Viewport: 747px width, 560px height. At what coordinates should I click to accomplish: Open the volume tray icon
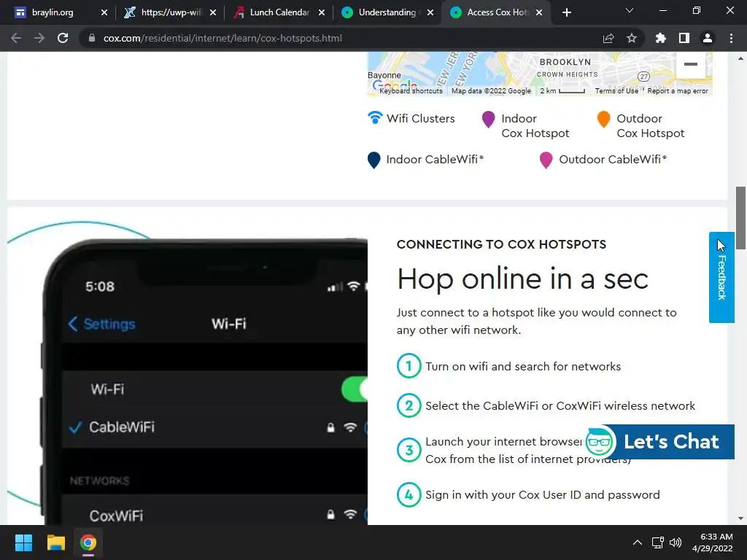point(675,542)
